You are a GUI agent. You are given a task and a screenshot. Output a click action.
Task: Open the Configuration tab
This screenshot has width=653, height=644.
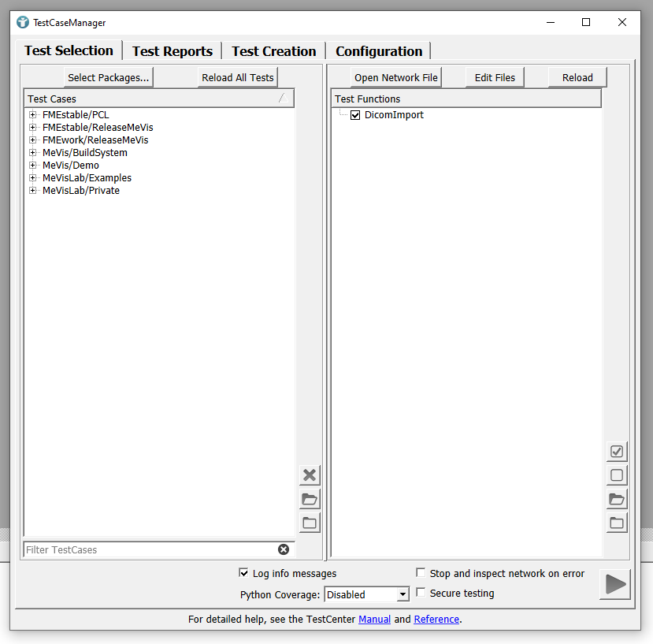coord(379,51)
